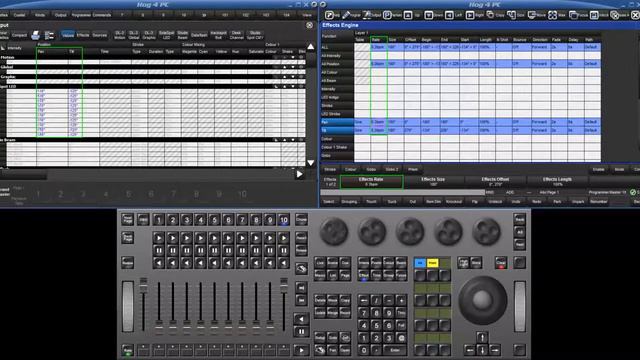Click the Help icon in right window toolbar
The width and height of the screenshot is (640, 360).
tap(329, 15)
